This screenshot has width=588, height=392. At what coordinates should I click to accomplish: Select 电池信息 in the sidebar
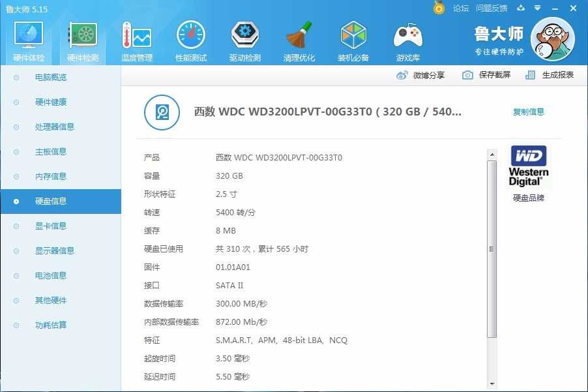click(51, 276)
